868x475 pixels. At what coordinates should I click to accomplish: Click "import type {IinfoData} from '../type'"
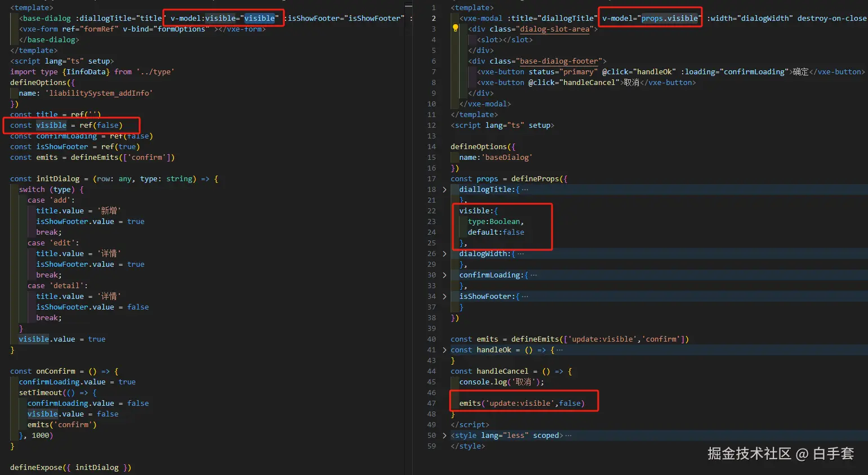(92, 72)
